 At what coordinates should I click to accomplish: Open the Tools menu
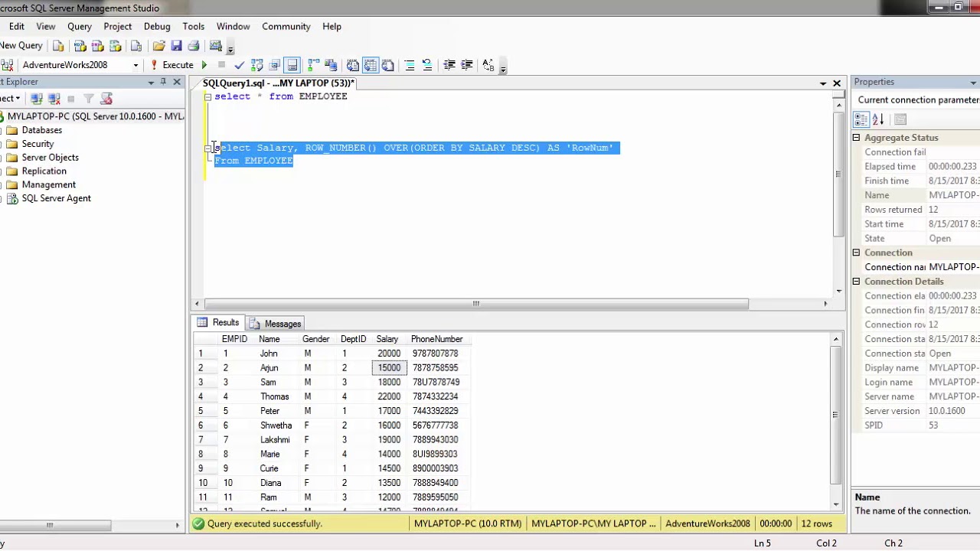pyautogui.click(x=194, y=26)
